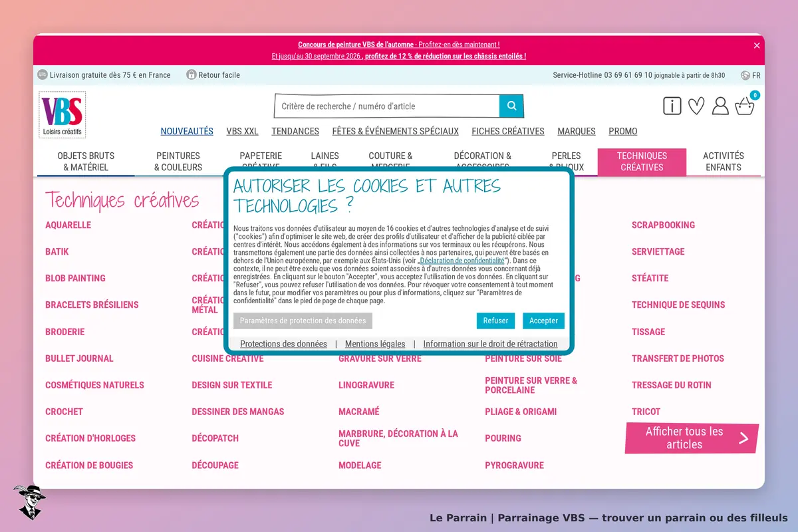798x532 pixels.
Task: Open the NOUVEAUTÉS menu link
Action: (x=187, y=131)
